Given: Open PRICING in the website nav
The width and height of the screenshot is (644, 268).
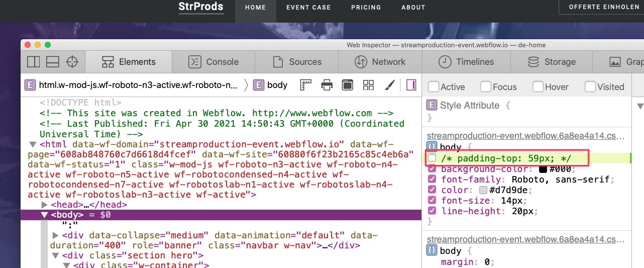Looking at the screenshot, I should point(366,7).
